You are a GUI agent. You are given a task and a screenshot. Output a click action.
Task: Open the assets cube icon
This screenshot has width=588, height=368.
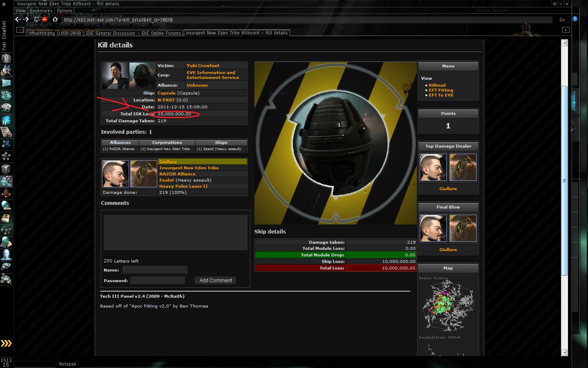coord(6,168)
